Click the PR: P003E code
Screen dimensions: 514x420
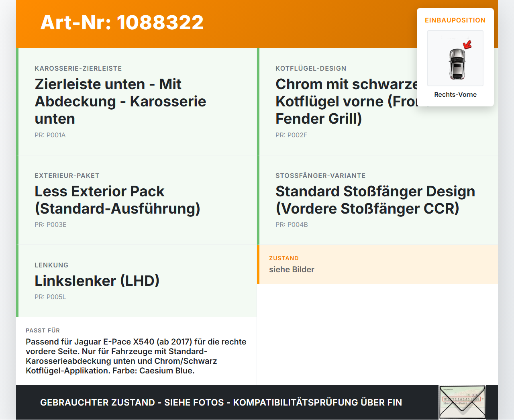pos(51,224)
